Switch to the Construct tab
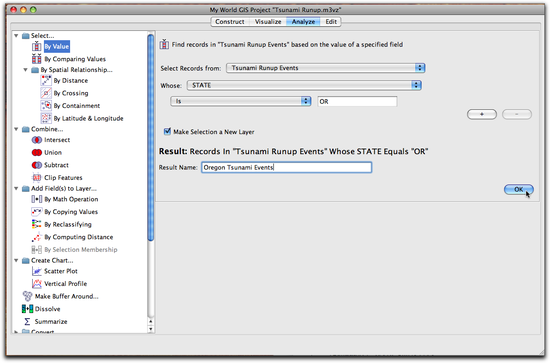 pyautogui.click(x=230, y=22)
